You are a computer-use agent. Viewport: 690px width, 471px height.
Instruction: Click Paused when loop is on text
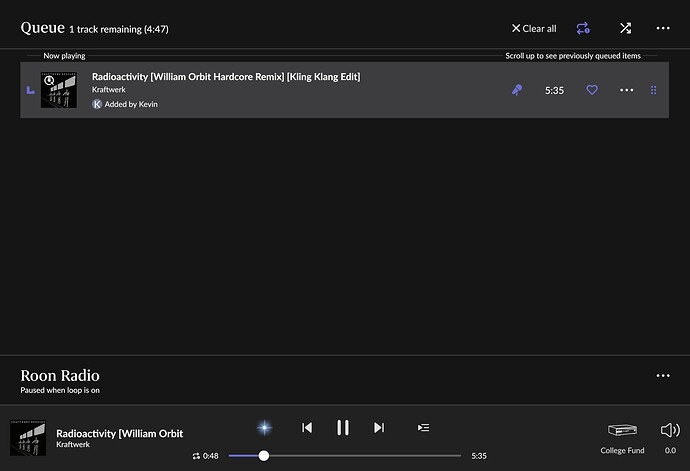point(60,390)
